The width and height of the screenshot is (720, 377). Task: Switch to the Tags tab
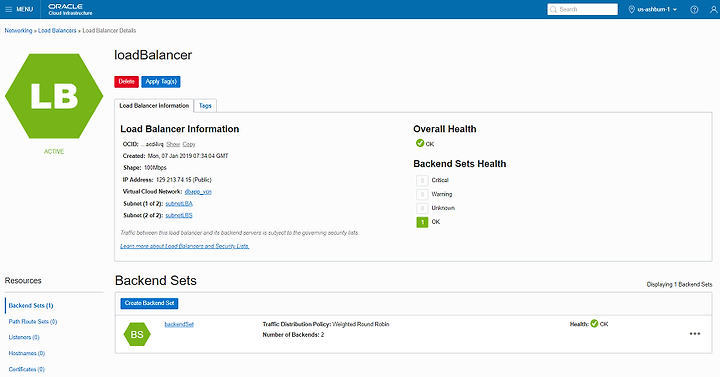coord(205,106)
